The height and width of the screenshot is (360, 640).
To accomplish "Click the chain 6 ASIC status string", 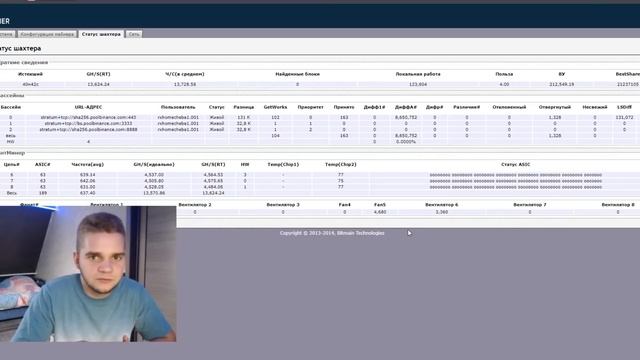I will tap(516, 175).
